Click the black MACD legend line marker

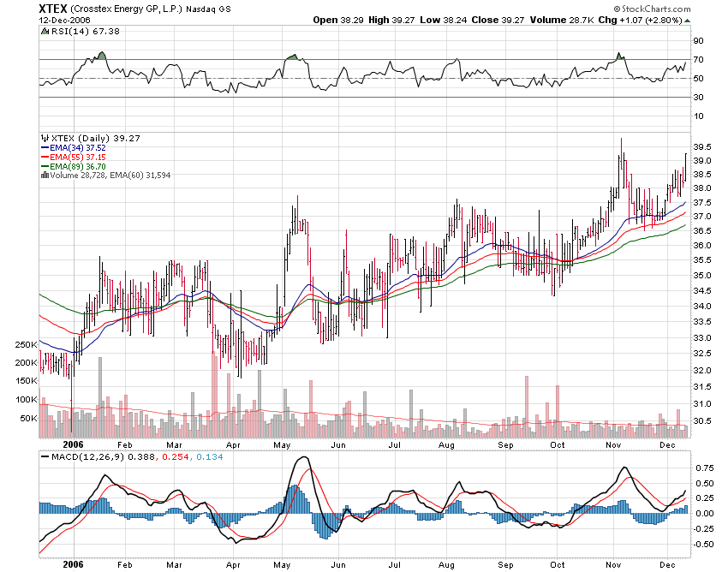45,457
